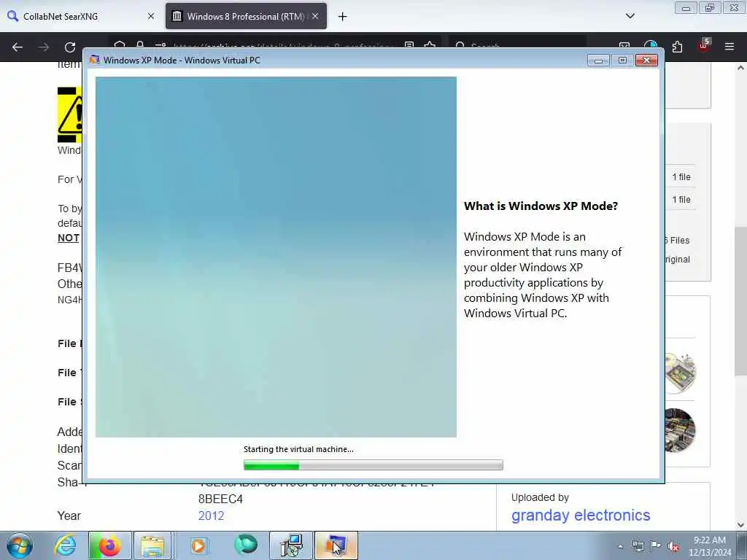The width and height of the screenshot is (747, 560).
Task: Open the Firefox extensions puzzle icon
Action: click(677, 47)
